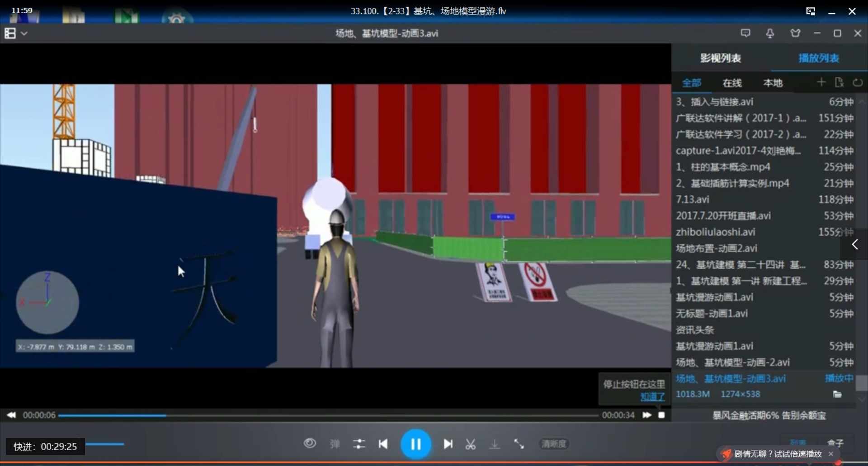Expand the top-left grid menu chevron
Image resolution: width=868 pixels, height=466 pixels.
24,33
